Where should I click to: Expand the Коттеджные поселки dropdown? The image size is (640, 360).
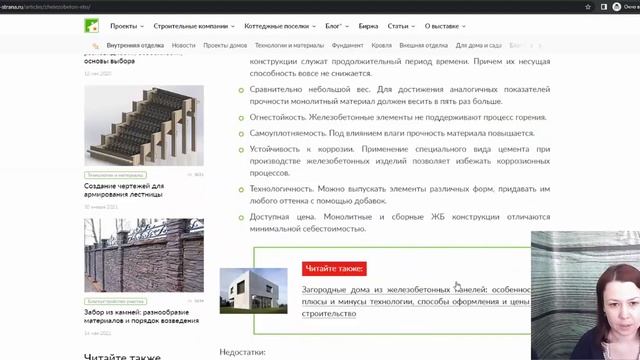pos(280,26)
